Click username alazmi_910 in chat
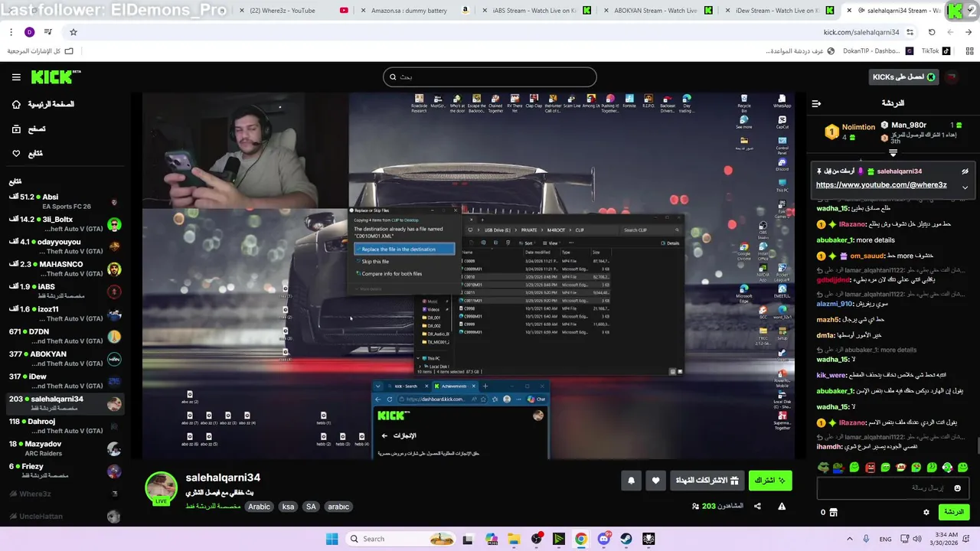The width and height of the screenshot is (980, 551). [x=834, y=303]
